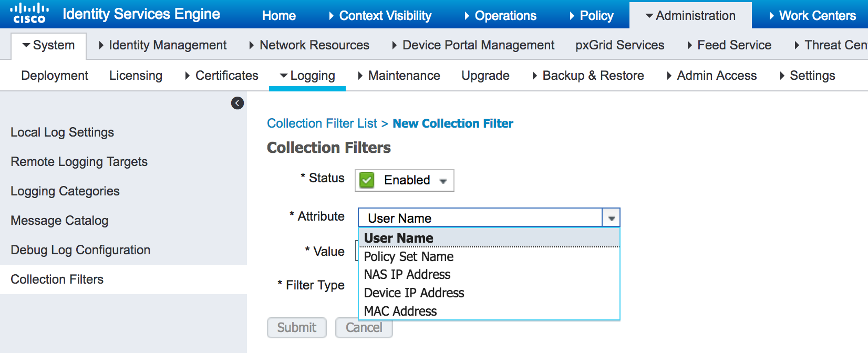Image resolution: width=868 pixels, height=353 pixels.
Task: Select Policy Set Name from attribute list
Action: 408,257
